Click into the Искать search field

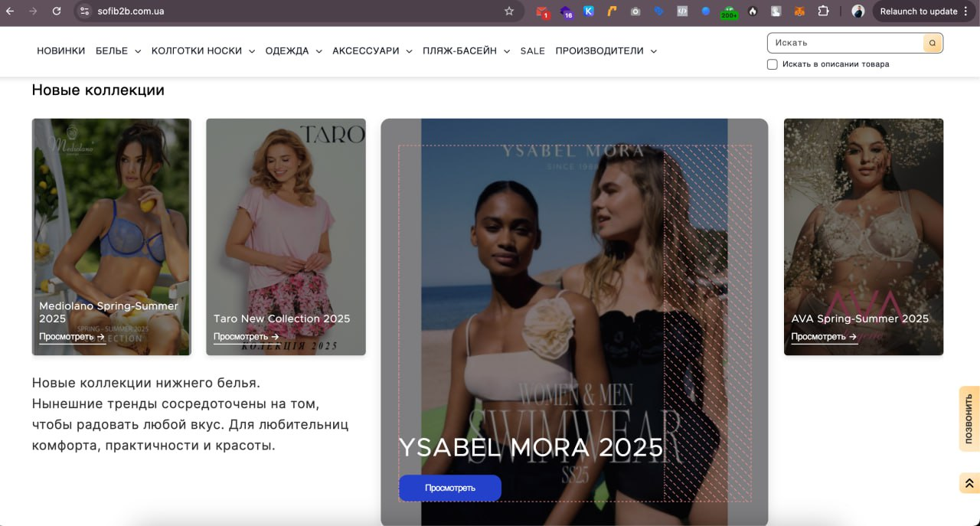pos(845,43)
